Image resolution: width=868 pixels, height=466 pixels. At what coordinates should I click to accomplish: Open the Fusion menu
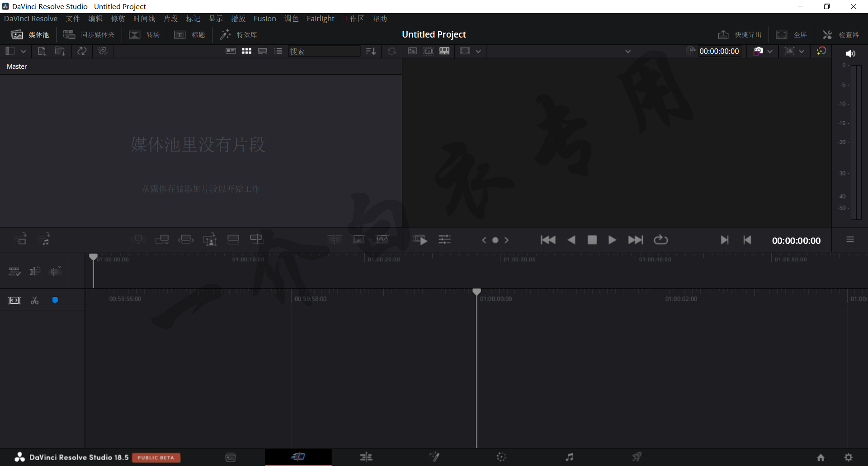(265, 19)
